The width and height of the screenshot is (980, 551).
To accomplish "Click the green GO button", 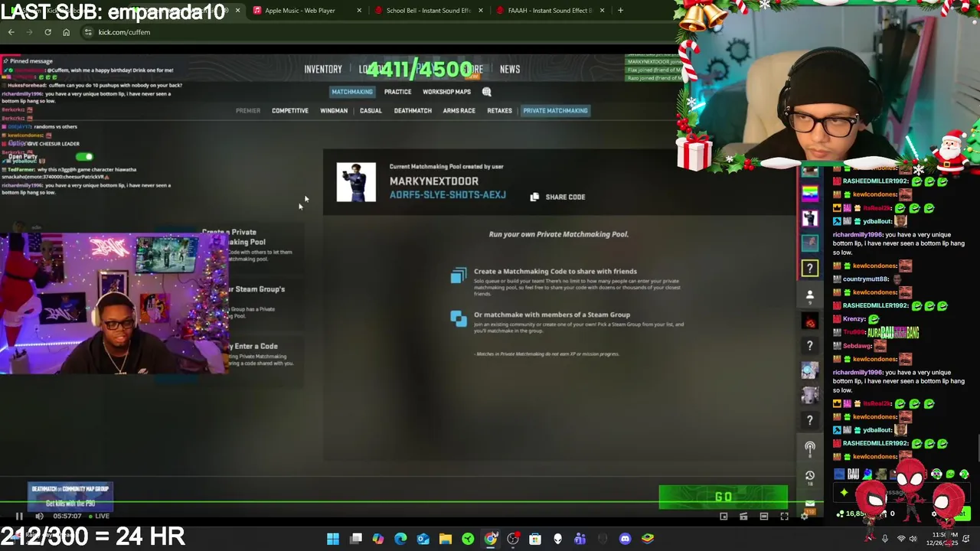I will point(723,497).
